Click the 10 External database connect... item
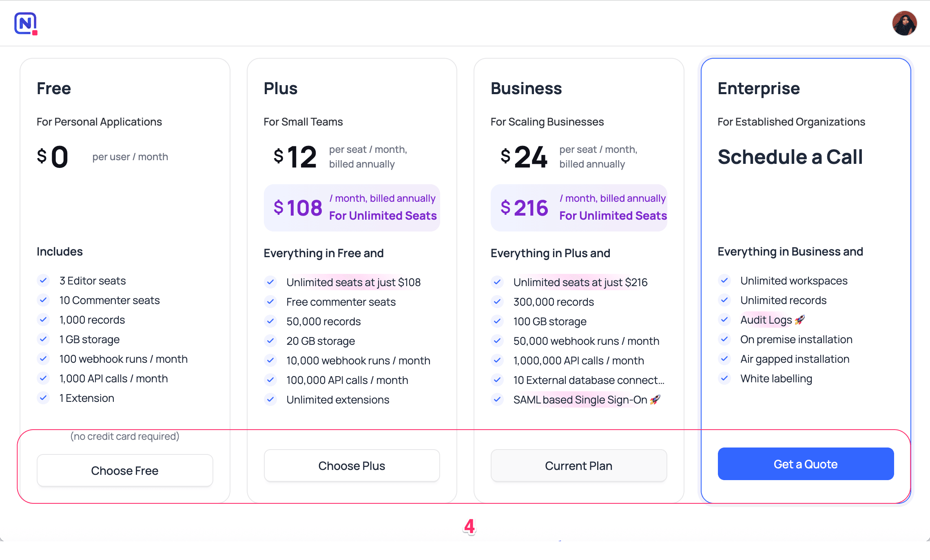Image resolution: width=930 pixels, height=560 pixels. click(589, 380)
